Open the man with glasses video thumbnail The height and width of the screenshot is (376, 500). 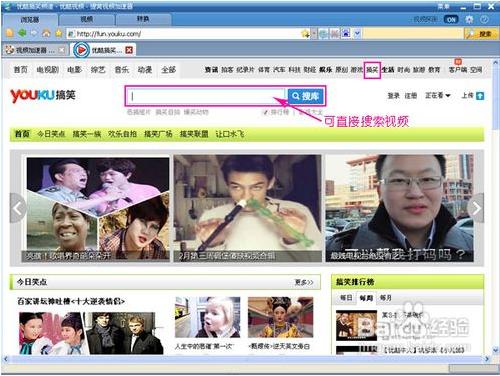pyautogui.click(x=399, y=208)
